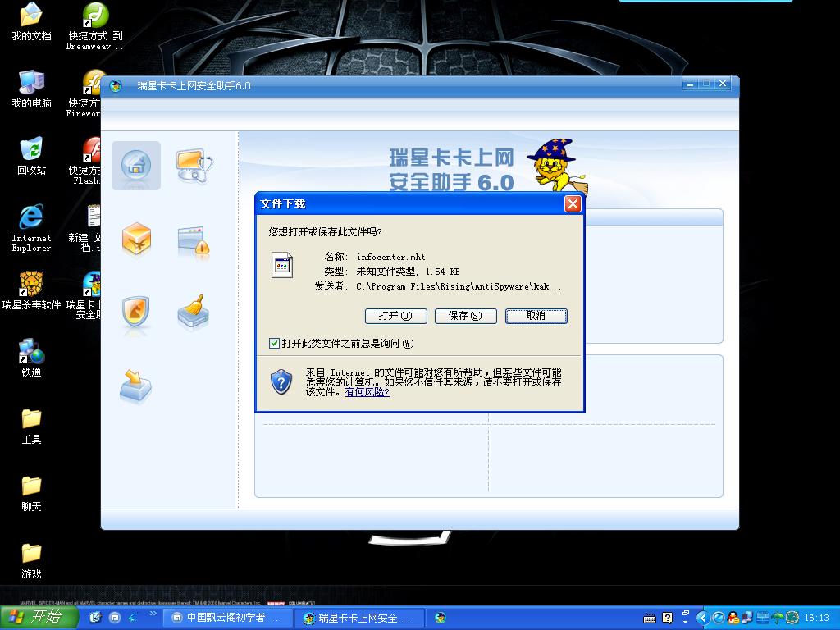840x630 pixels.
Task: Switch to 中国飘云阁初学者 taskbar window
Action: pos(227,618)
